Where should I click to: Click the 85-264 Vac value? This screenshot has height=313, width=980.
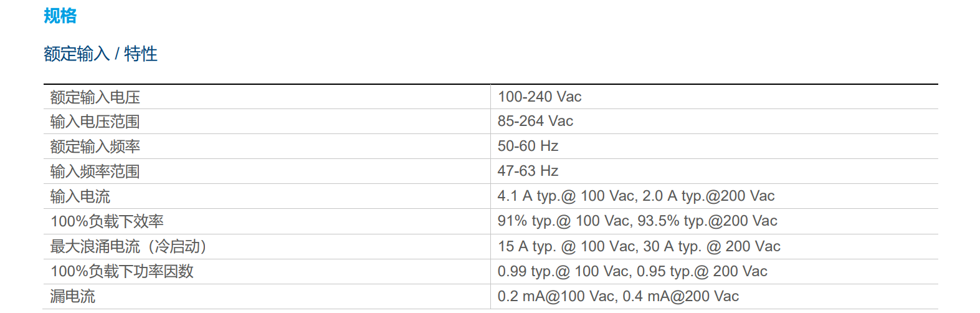(535, 121)
